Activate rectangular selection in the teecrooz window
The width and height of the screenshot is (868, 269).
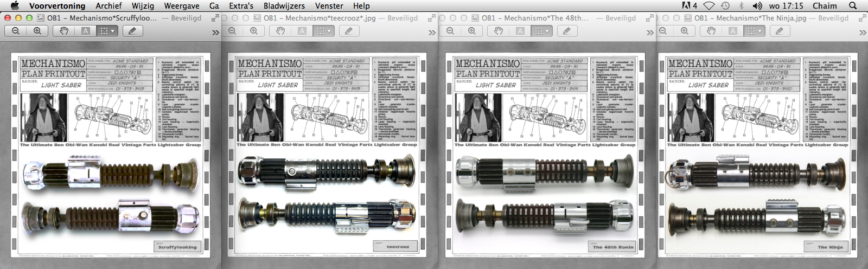point(320,31)
